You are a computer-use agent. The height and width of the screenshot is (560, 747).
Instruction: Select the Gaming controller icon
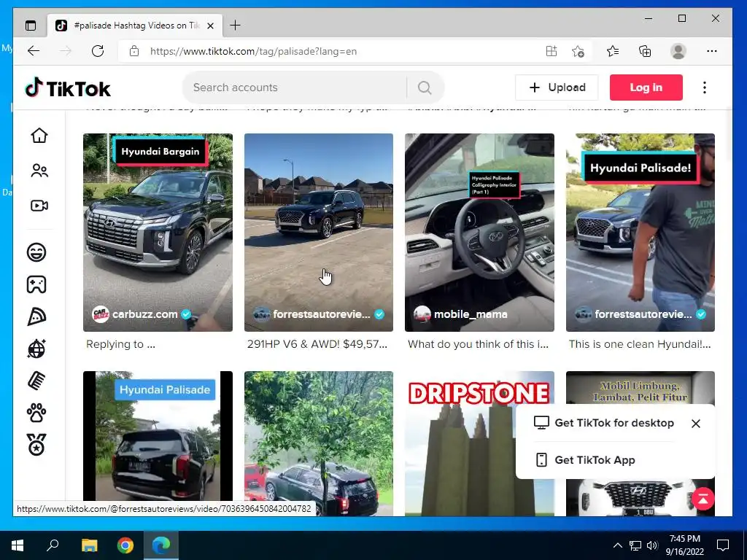[x=36, y=284]
